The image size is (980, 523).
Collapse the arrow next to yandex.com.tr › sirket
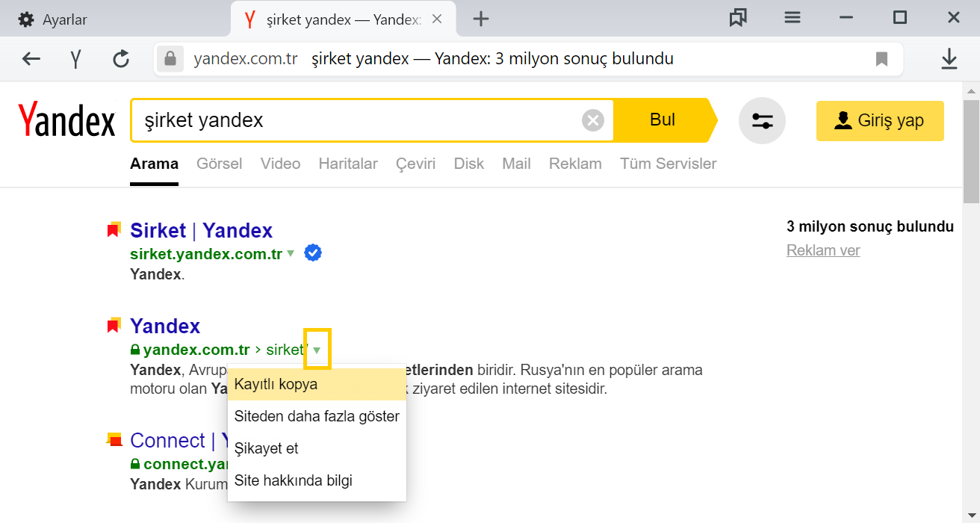pyautogui.click(x=317, y=350)
